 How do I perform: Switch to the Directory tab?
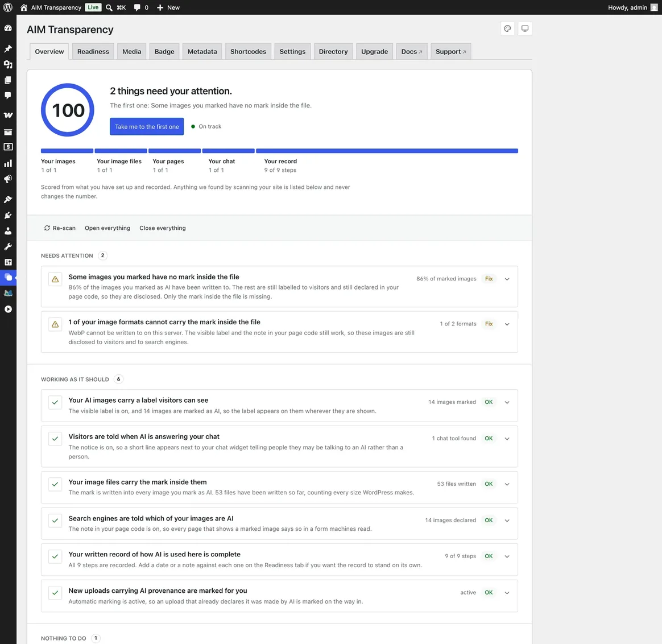click(333, 52)
